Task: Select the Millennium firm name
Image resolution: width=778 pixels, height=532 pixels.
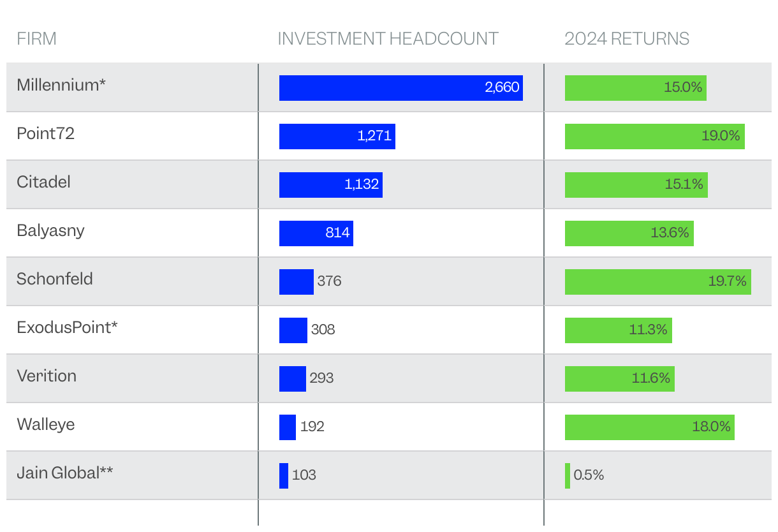Action: 61,85
